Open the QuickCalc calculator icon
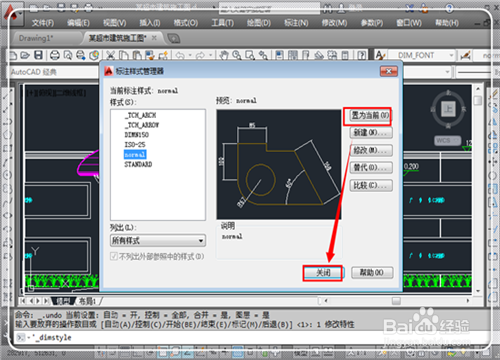Screen dimensions: 500x360 click(x=345, y=55)
